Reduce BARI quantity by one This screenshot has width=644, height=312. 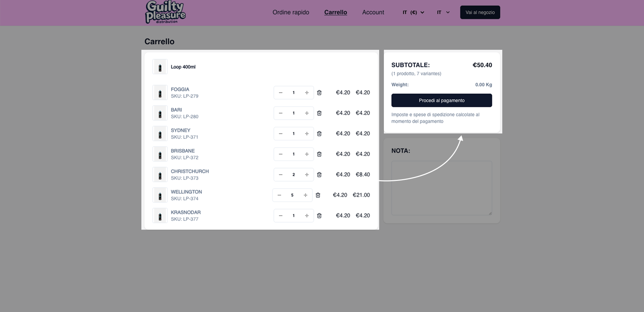pos(280,113)
